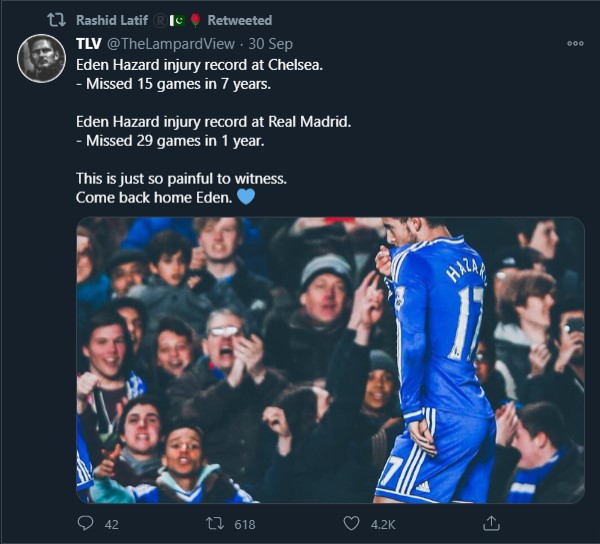Screen dimensions: 600x544
Task: Click the TLV display name
Action: point(88,44)
